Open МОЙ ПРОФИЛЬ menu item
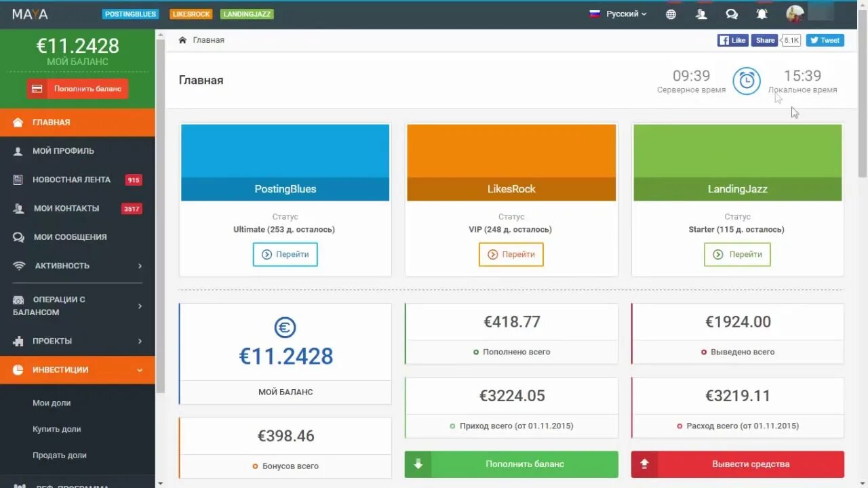The height and width of the screenshot is (488, 868). [77, 151]
